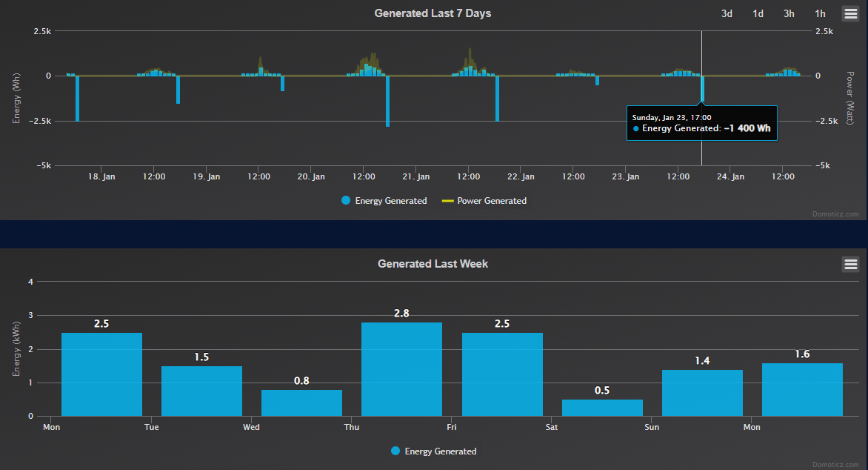Screen dimensions: 868x470
Task: Click the "0.8" data label
Action: click(x=301, y=381)
